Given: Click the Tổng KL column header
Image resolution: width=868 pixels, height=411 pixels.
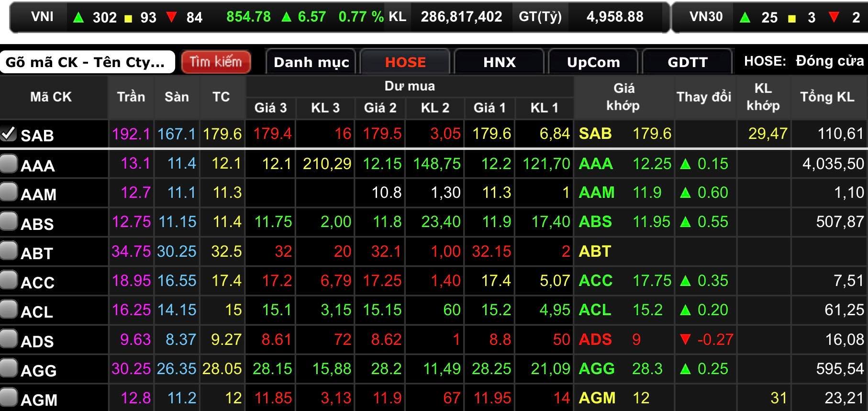Looking at the screenshot, I should [x=827, y=97].
